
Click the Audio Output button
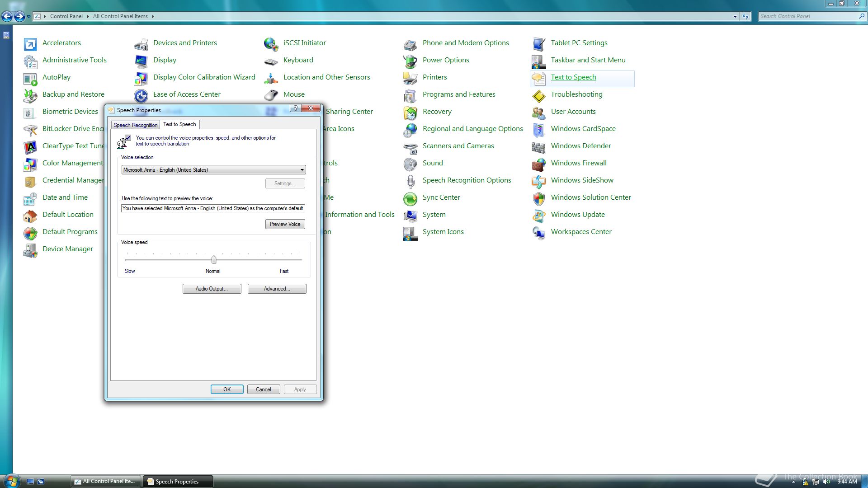(212, 289)
